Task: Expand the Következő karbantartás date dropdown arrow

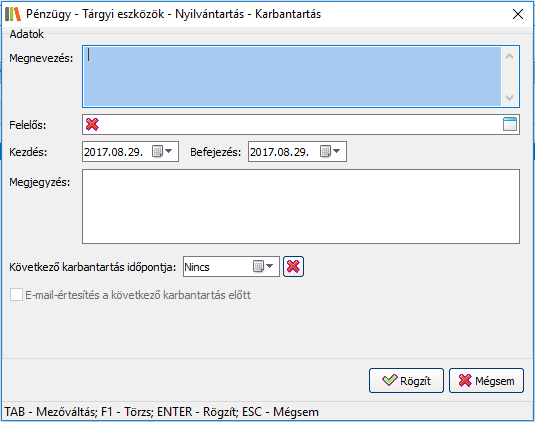Action: pyautogui.click(x=269, y=266)
